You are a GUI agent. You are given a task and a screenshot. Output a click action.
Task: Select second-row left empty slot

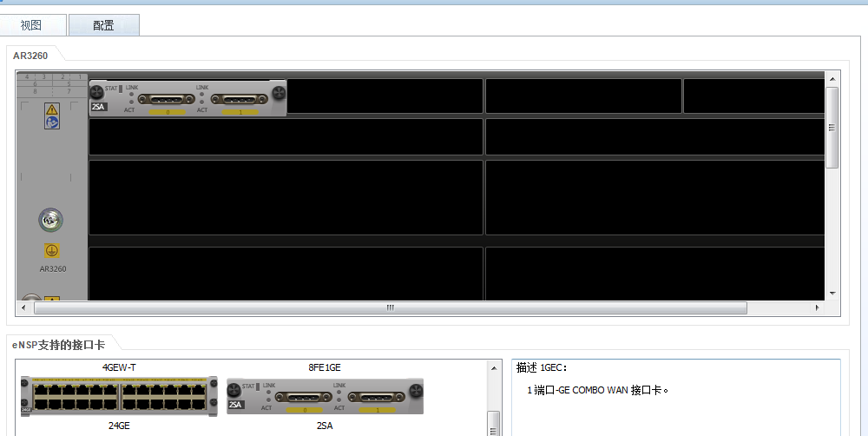coord(286,137)
